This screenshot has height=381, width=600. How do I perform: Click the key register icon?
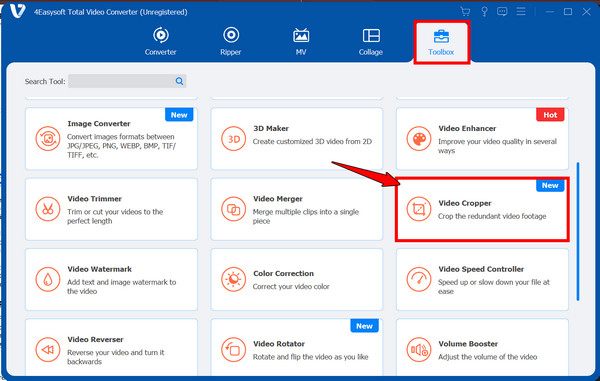click(484, 11)
